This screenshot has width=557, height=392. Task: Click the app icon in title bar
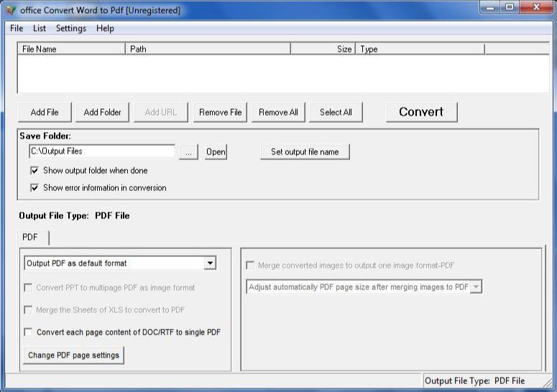click(11, 10)
